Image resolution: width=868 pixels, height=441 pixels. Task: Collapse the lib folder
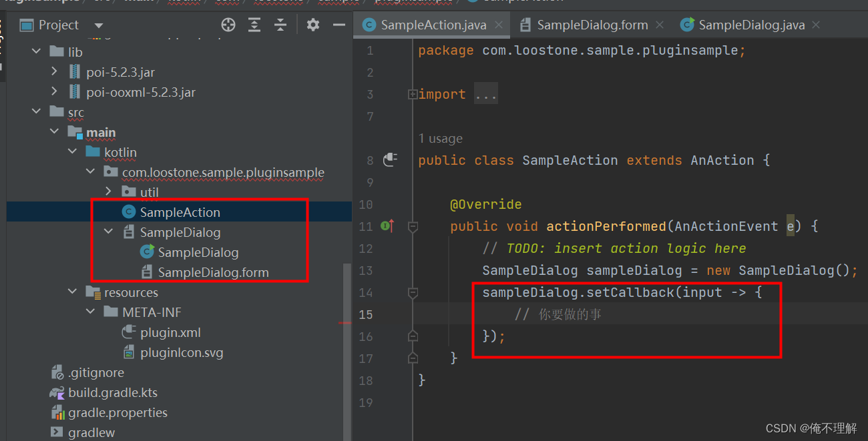tap(37, 52)
